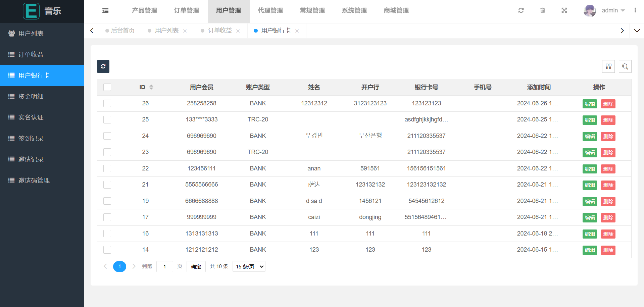Check the select-all checkbox in table header
Viewport: 644px width, 307px height.
pyautogui.click(x=107, y=87)
